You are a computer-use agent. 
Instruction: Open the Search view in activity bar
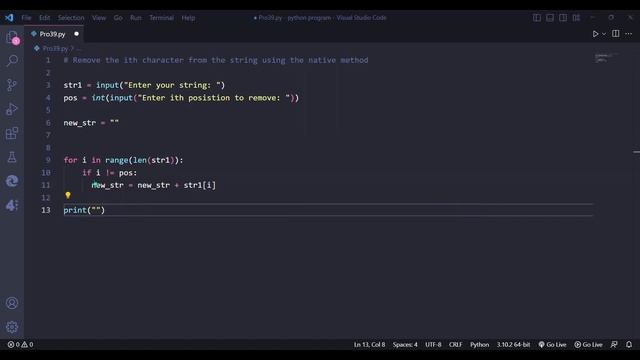click(x=12, y=61)
